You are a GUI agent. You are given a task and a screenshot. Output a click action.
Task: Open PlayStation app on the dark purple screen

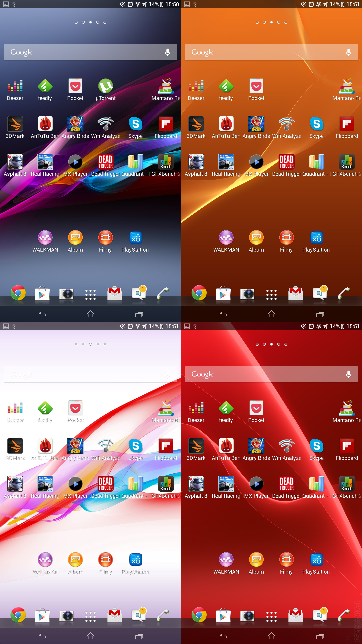pyautogui.click(x=135, y=238)
